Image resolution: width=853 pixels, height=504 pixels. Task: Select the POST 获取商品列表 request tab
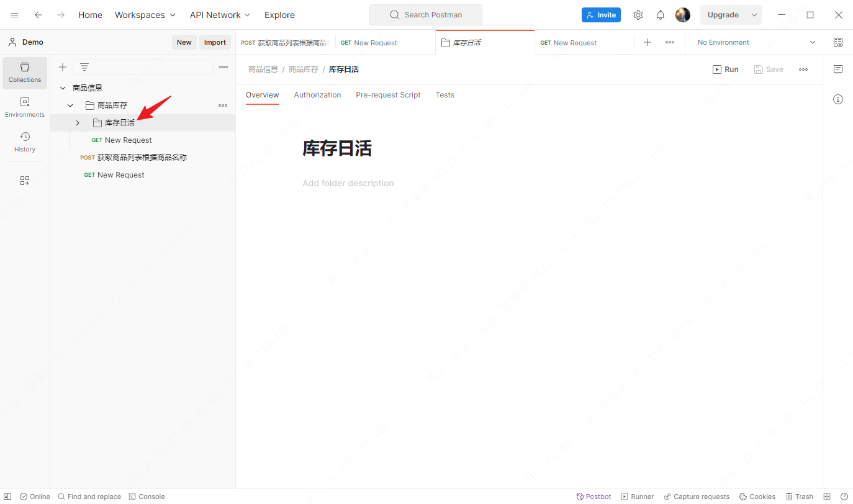coord(286,42)
